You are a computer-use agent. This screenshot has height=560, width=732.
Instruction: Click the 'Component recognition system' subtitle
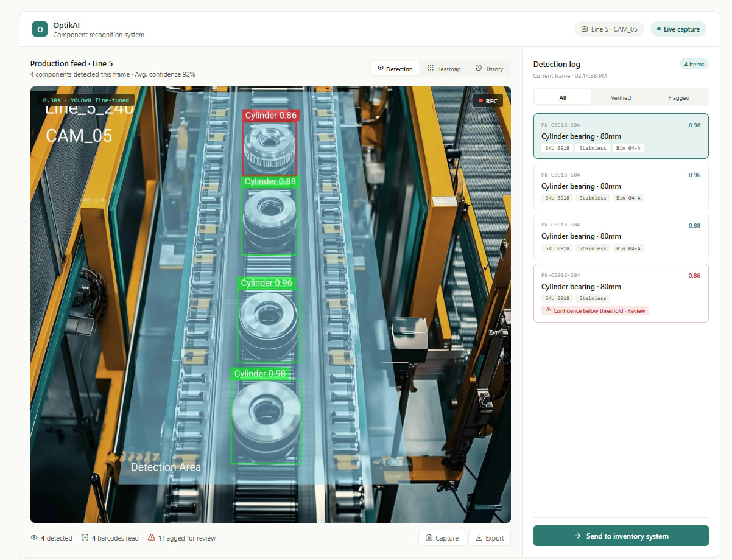coord(99,35)
